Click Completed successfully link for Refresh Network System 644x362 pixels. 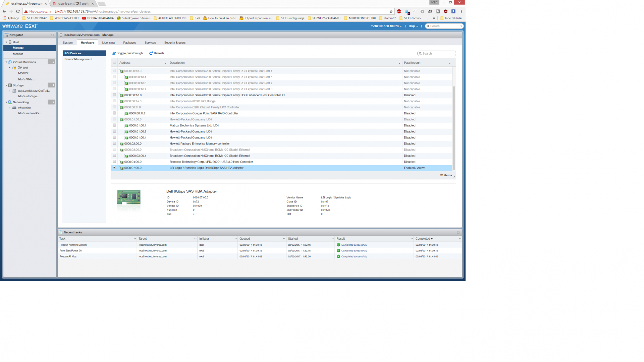(x=354, y=245)
